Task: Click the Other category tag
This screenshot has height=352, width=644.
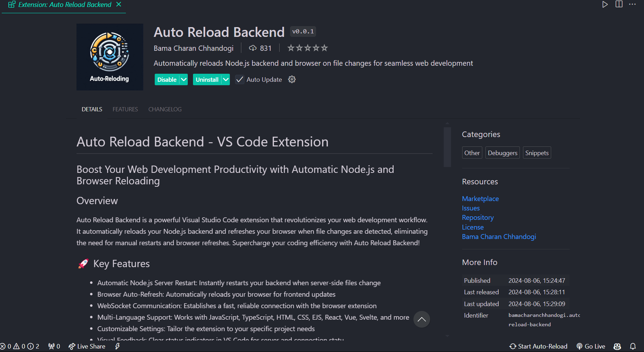Action: pyautogui.click(x=472, y=153)
